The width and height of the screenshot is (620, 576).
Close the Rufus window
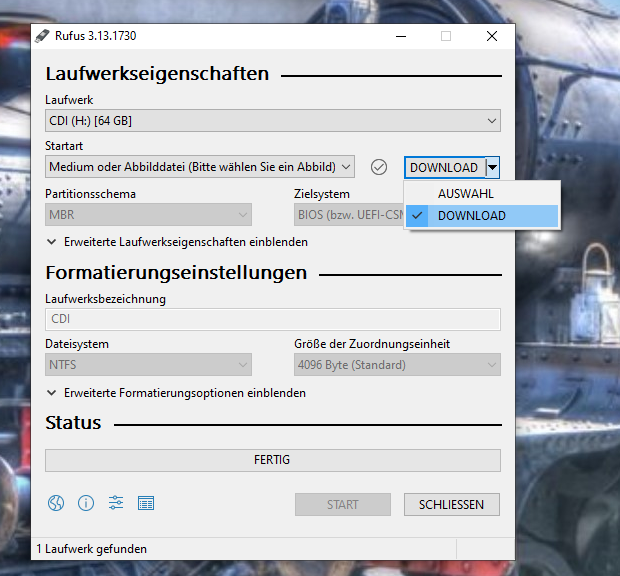492,36
